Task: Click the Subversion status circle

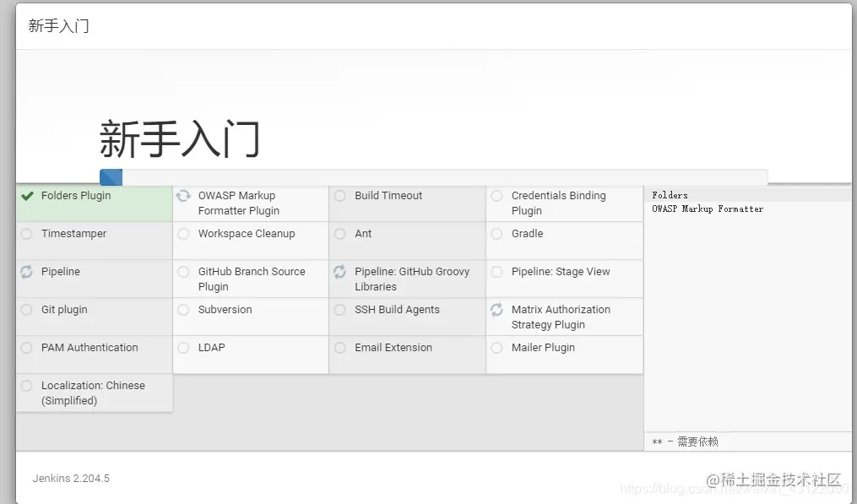Action: 184,310
